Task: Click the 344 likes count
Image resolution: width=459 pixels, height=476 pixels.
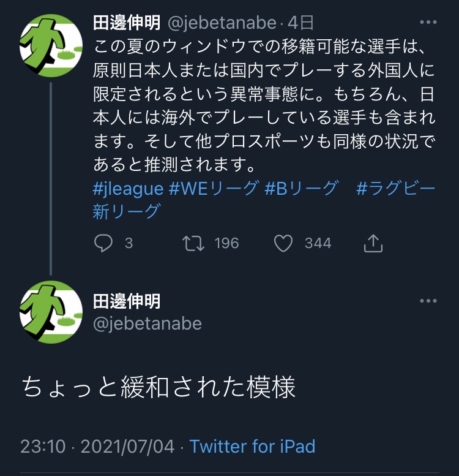Action: tap(318, 243)
